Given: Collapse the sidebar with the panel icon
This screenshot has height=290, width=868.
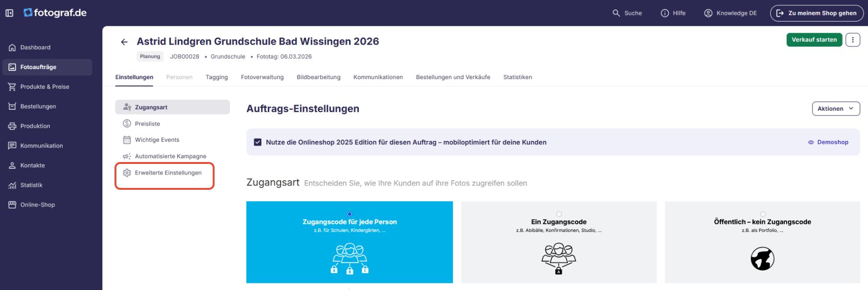Looking at the screenshot, I should pyautogui.click(x=10, y=13).
